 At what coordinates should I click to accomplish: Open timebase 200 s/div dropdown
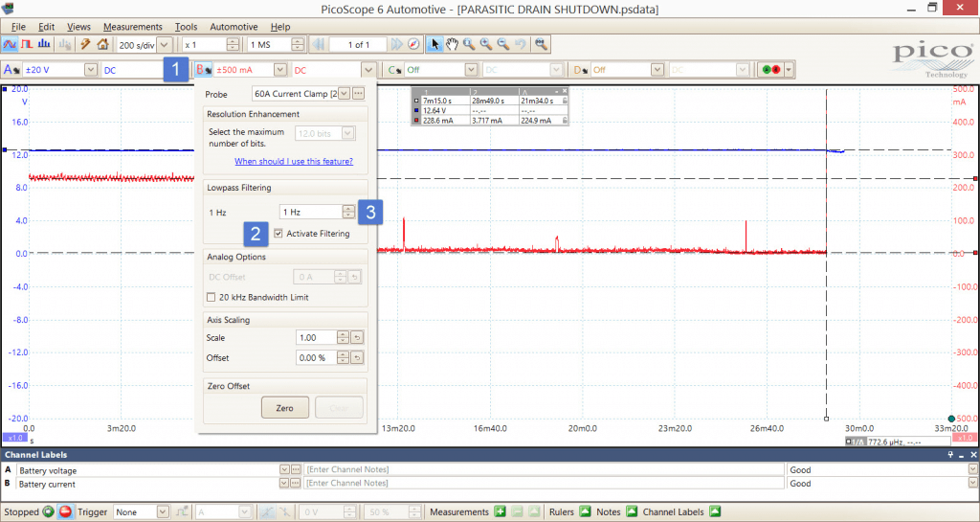click(x=165, y=45)
